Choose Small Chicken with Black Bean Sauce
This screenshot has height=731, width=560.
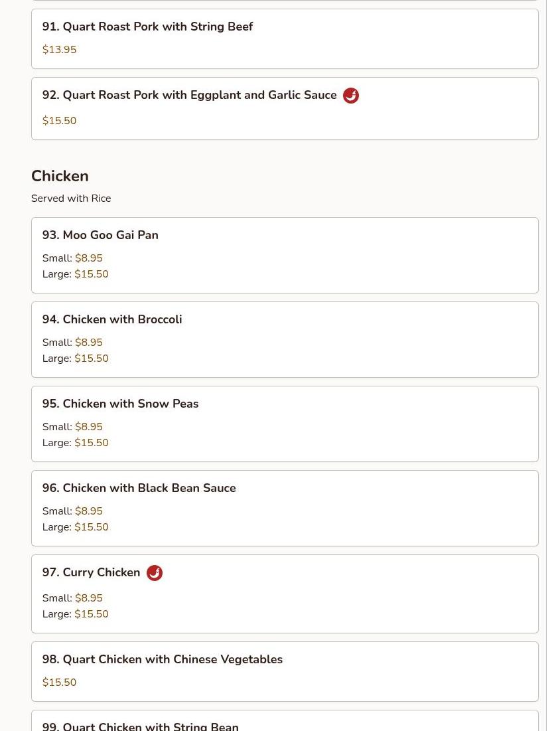pyautogui.click(x=88, y=511)
